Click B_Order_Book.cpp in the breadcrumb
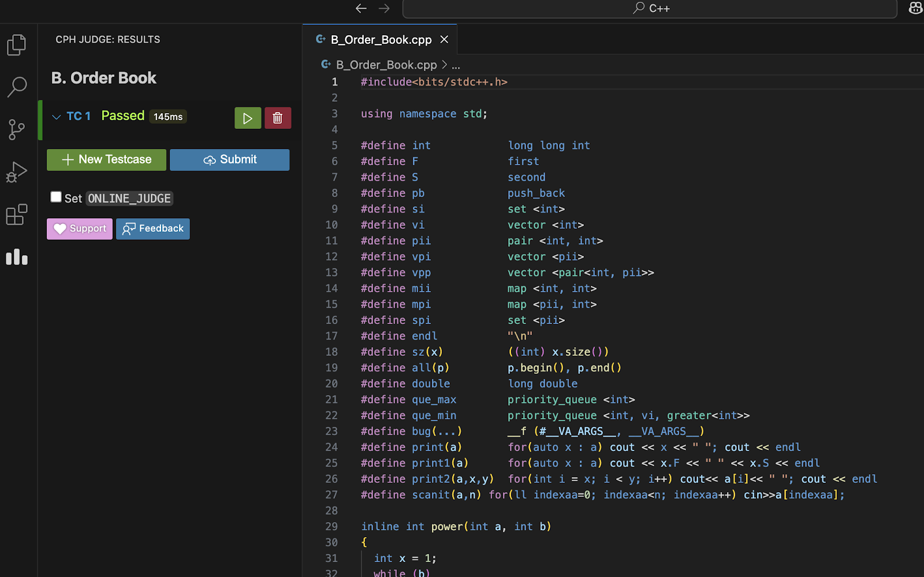The height and width of the screenshot is (577, 924). point(386,65)
